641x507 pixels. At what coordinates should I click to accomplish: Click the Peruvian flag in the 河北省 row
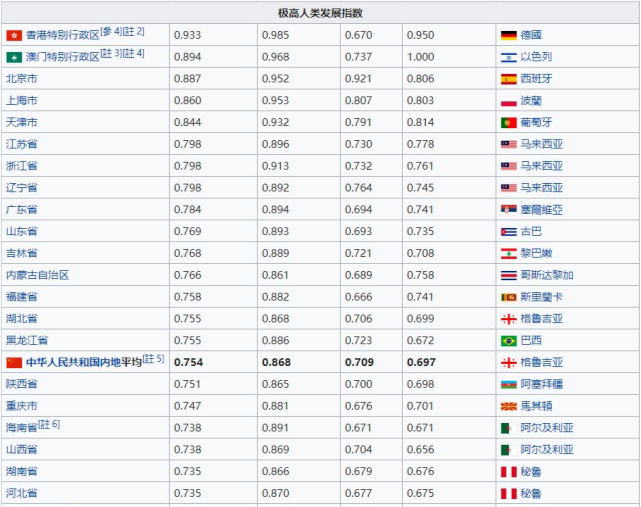click(x=509, y=494)
